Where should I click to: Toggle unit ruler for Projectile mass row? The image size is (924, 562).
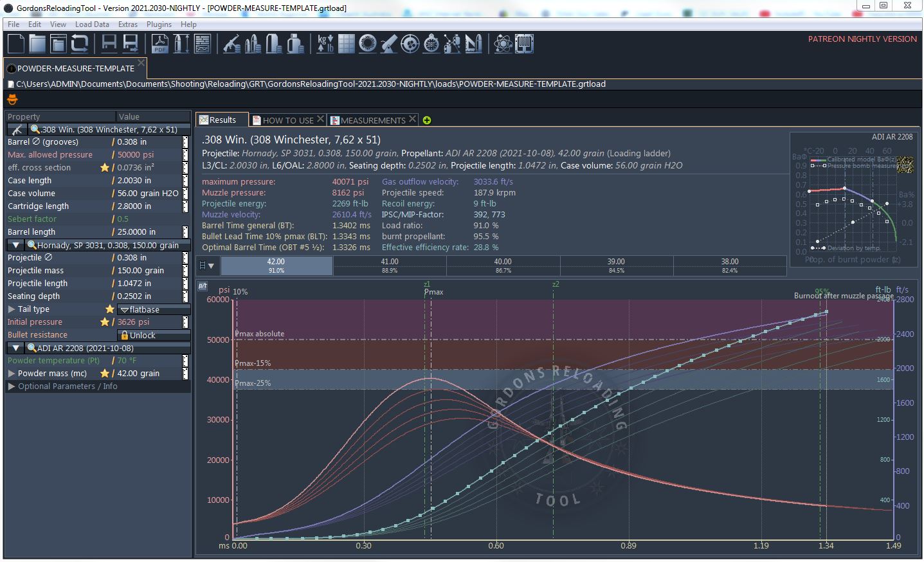coord(185,270)
